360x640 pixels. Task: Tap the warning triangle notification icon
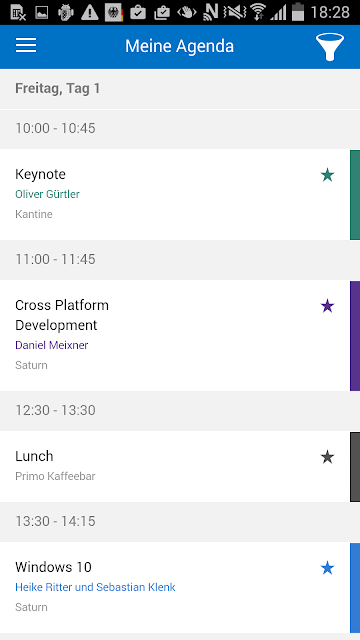coord(89,13)
